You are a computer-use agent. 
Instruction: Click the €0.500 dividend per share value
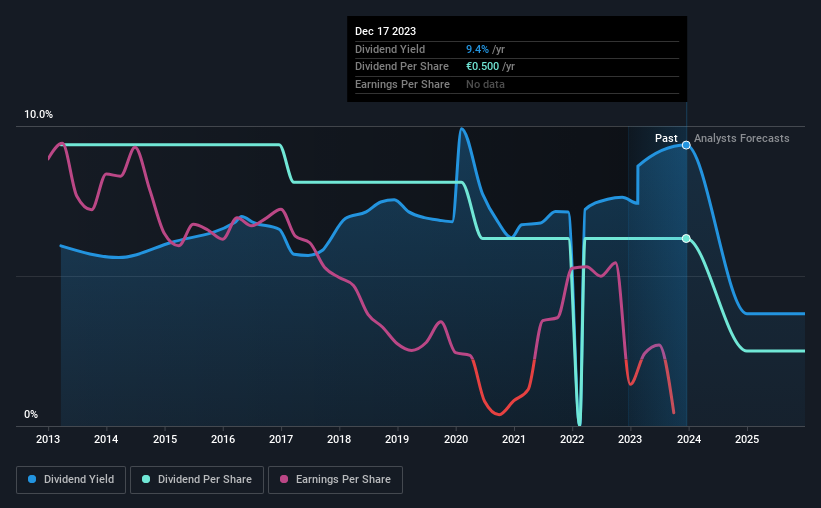(x=483, y=67)
